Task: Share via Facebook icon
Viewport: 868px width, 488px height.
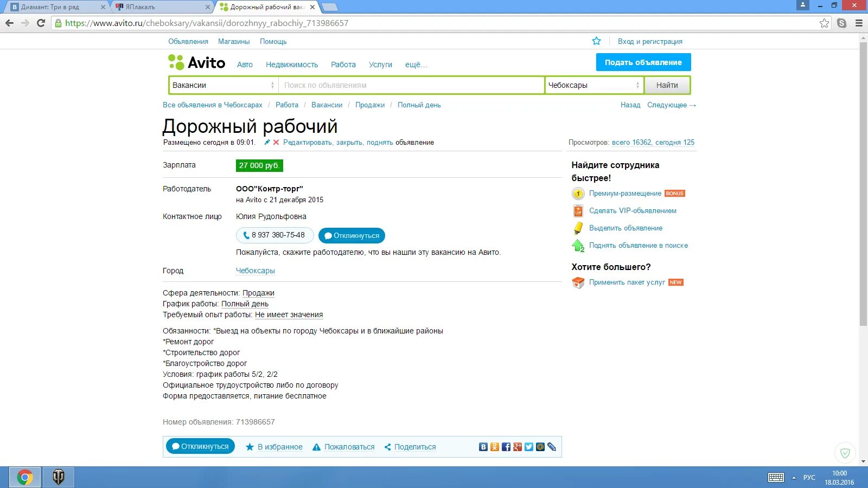Action: click(x=506, y=447)
